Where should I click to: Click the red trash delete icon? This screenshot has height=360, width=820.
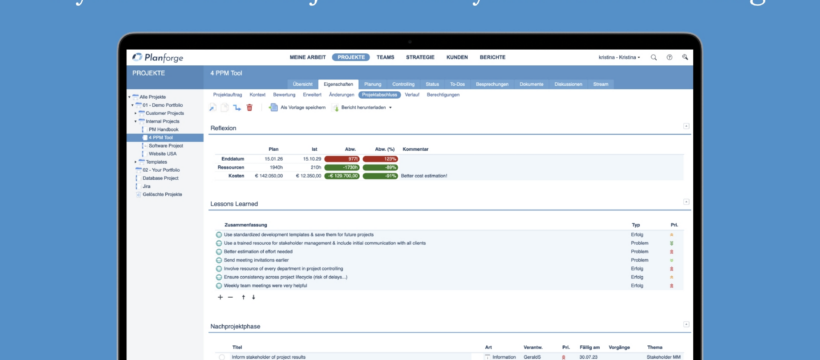(x=249, y=107)
